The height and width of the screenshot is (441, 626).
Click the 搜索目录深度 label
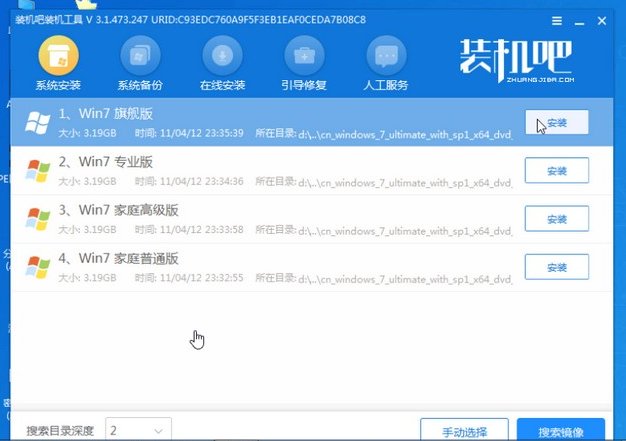60,431
